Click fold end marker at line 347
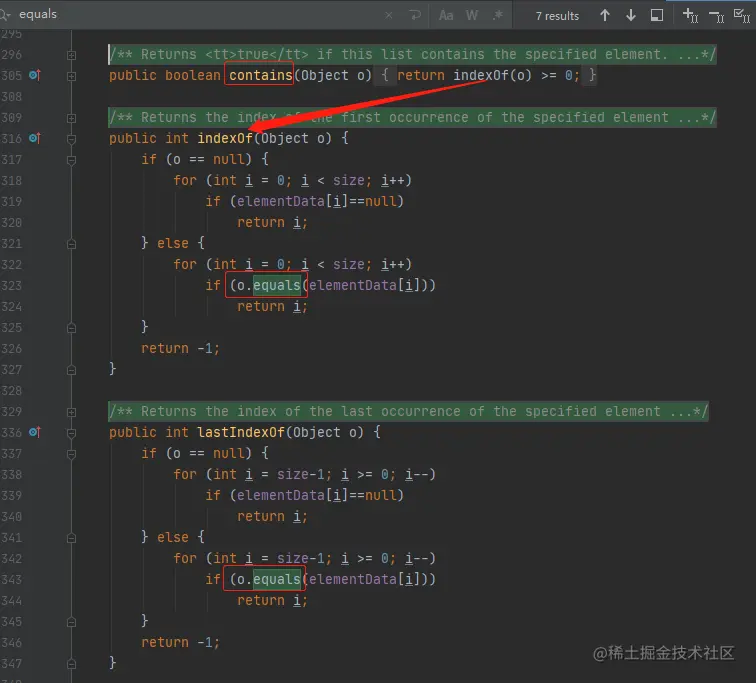This screenshot has width=756, height=683. point(71,664)
